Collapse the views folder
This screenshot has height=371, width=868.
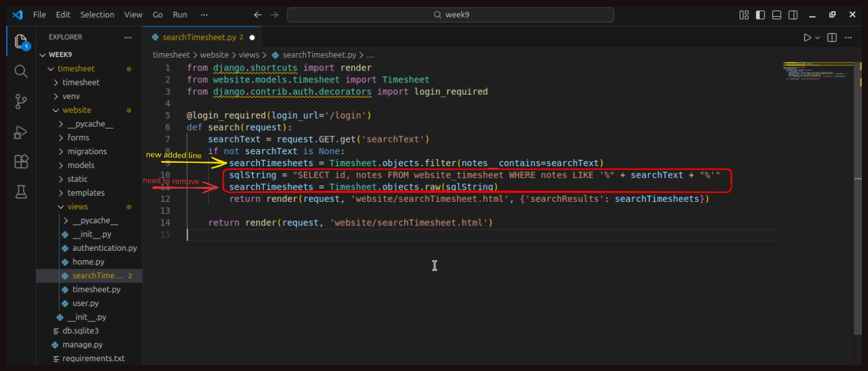tap(77, 207)
